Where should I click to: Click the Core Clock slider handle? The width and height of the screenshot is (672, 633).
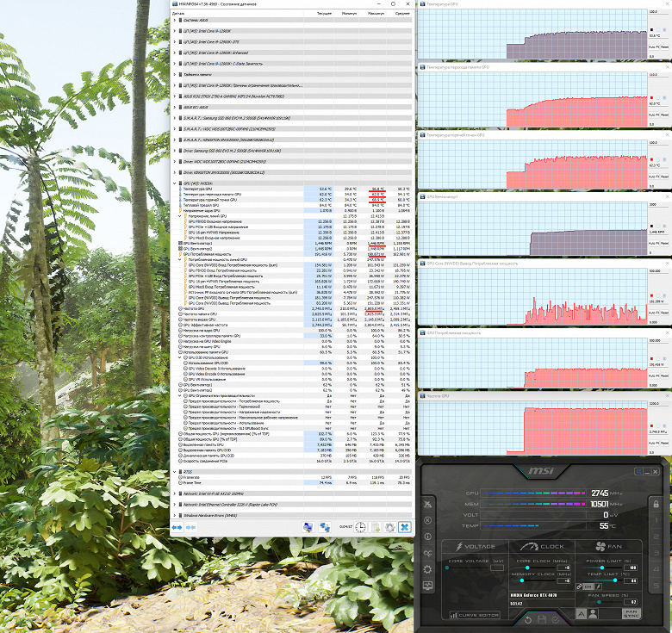point(527,568)
